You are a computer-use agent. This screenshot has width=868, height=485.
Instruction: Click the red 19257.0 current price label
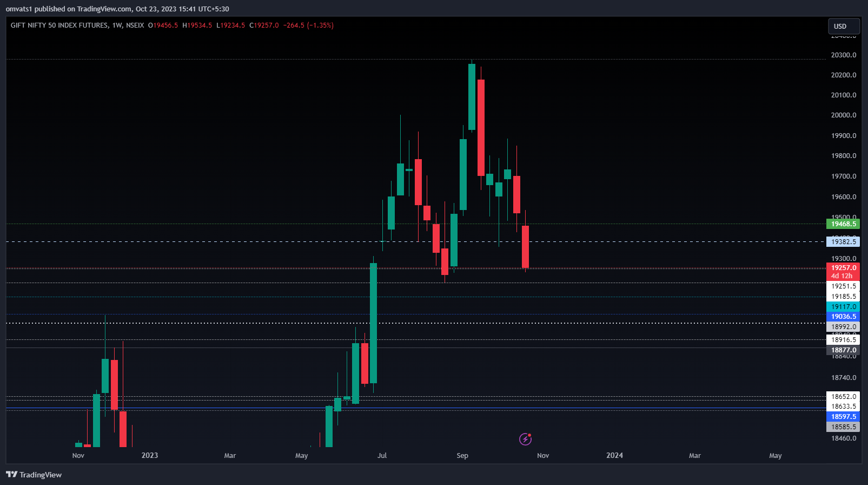click(x=843, y=268)
